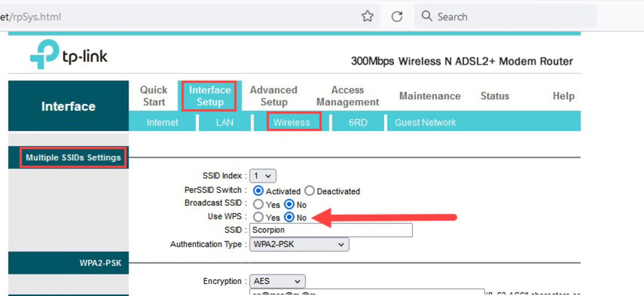This screenshot has width=644, height=296.
Task: Open the Advanced Setup tab
Action: coord(274,96)
